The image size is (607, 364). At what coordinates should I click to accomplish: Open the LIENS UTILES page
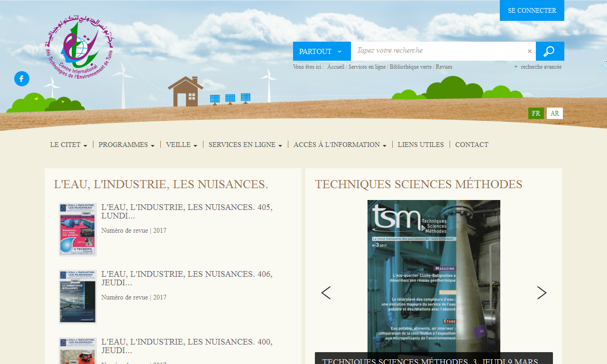tap(421, 145)
